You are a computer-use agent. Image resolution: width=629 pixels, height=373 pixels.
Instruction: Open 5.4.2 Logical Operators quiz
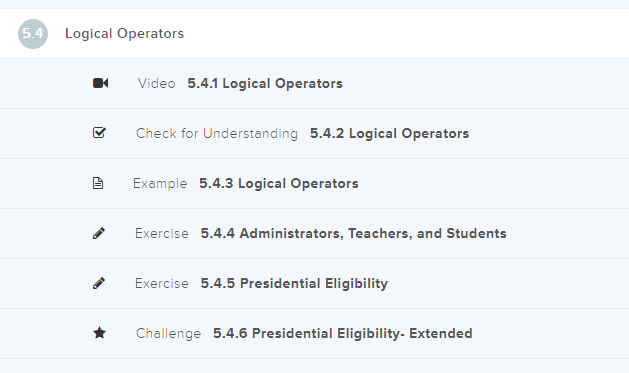click(389, 133)
